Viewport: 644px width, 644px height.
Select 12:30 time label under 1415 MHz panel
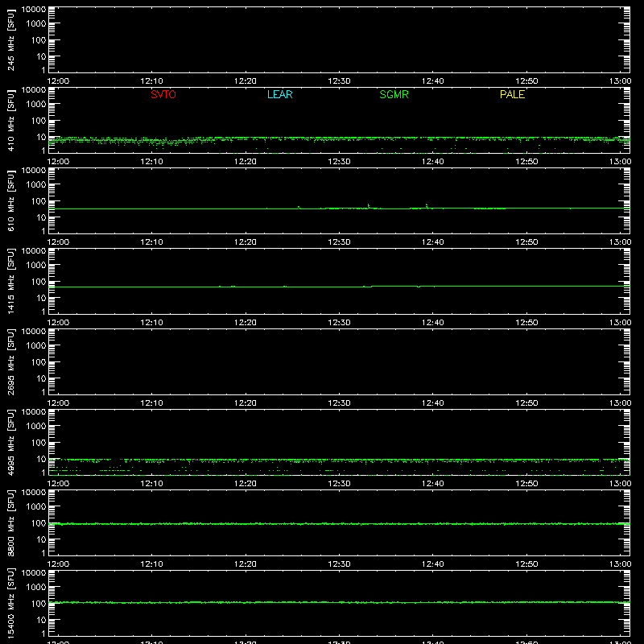(x=339, y=323)
